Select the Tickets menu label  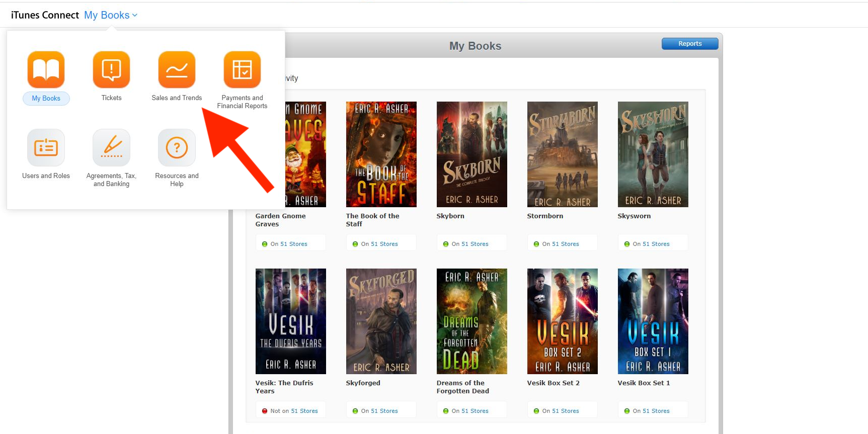click(x=111, y=98)
